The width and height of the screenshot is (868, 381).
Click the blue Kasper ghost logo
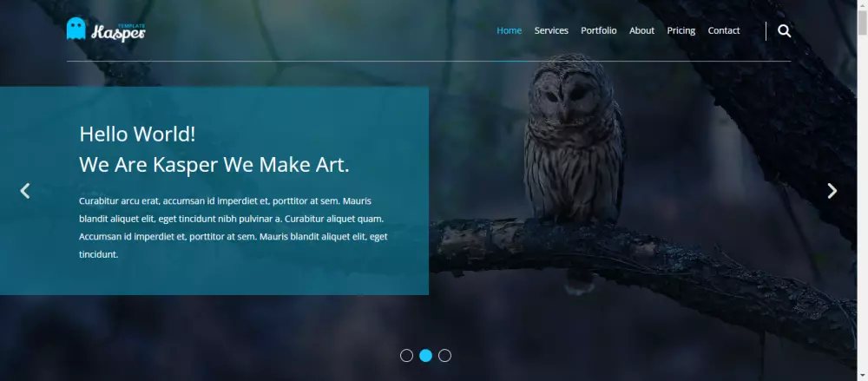pyautogui.click(x=76, y=29)
